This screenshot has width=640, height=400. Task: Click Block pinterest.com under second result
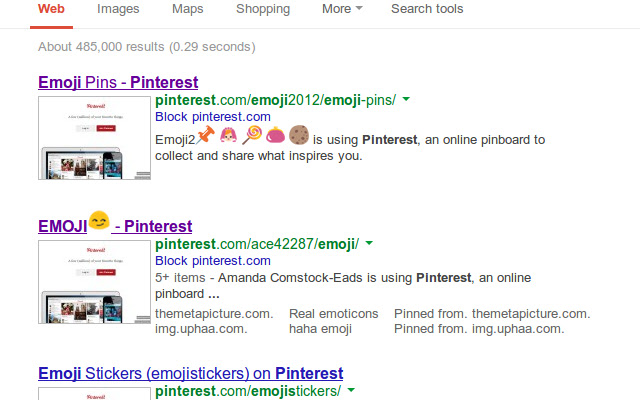point(213,261)
